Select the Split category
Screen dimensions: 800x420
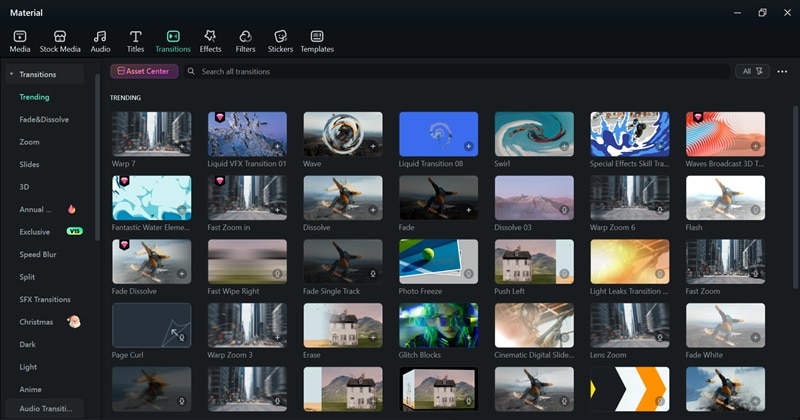(x=27, y=277)
